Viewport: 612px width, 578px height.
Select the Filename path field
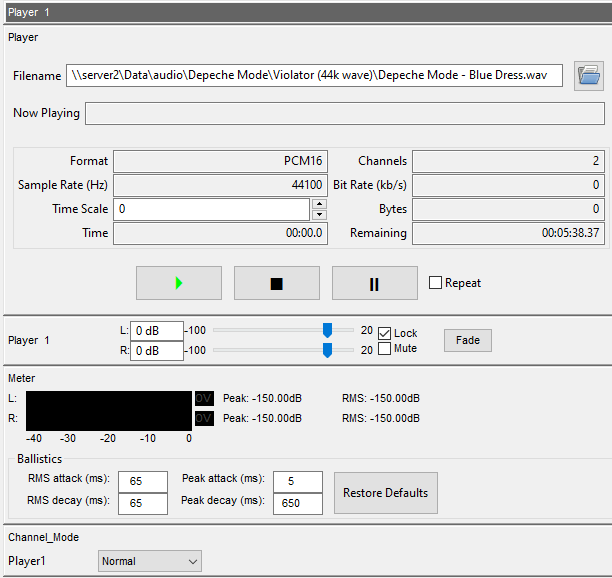pos(315,76)
